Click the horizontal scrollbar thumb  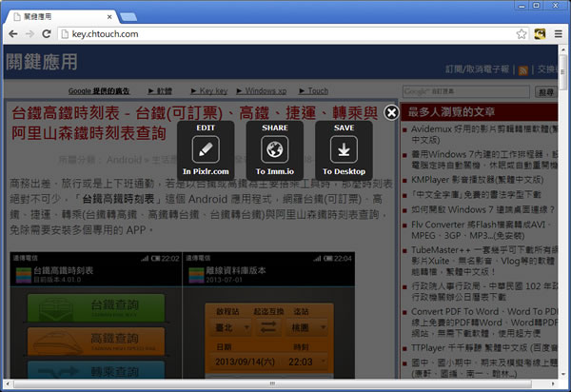(x=272, y=383)
